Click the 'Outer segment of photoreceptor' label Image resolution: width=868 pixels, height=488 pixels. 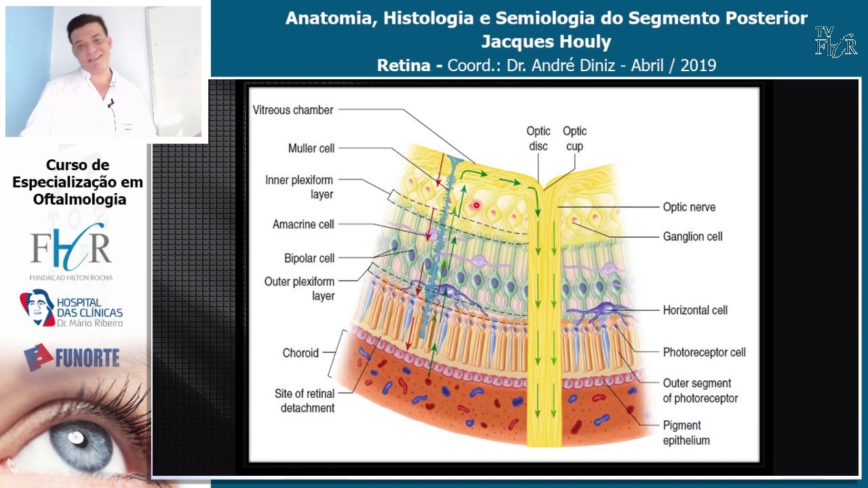[x=701, y=390]
